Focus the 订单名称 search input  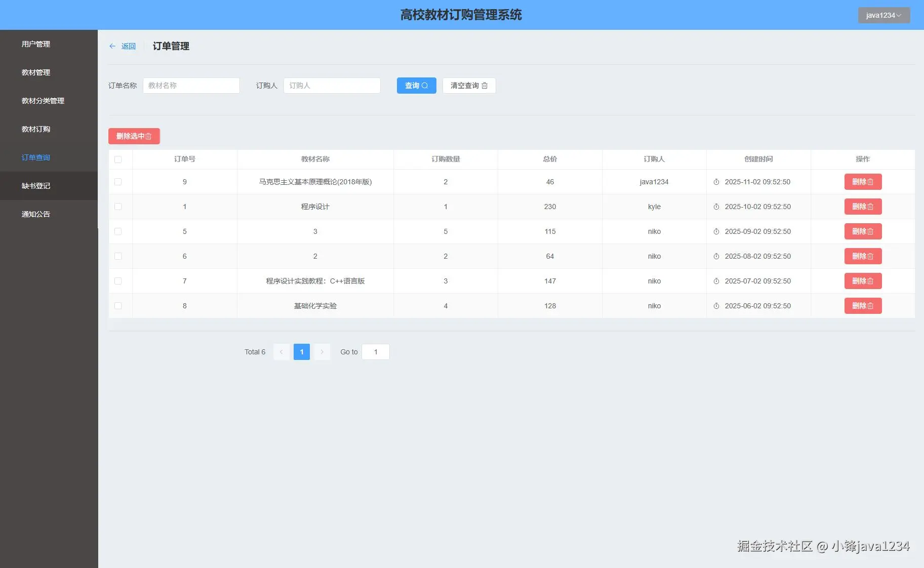coord(191,86)
